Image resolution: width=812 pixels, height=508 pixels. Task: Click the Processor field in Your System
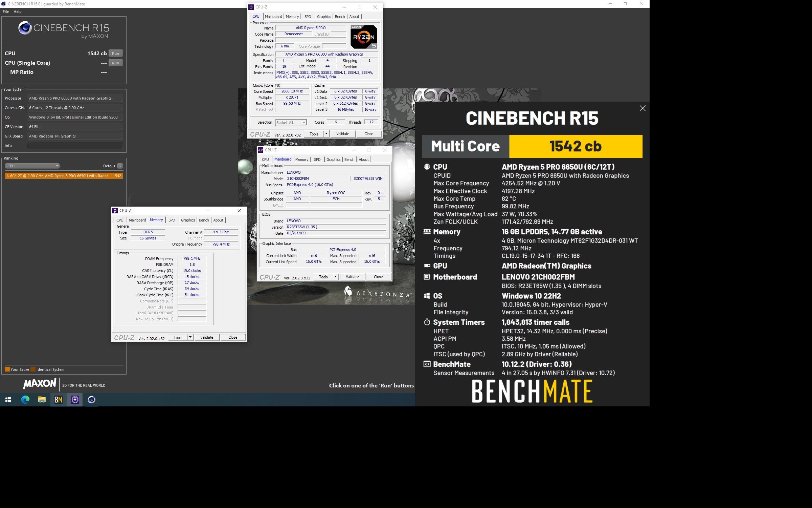75,98
